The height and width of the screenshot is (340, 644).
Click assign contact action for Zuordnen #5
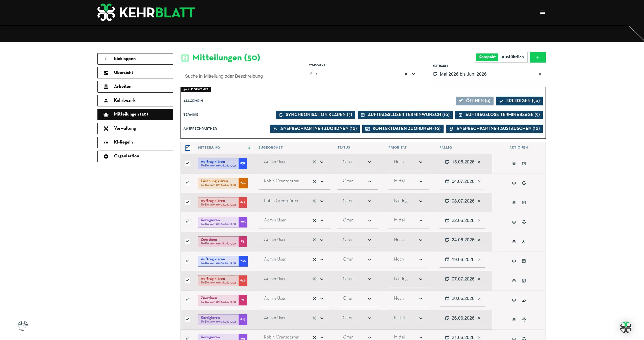tap(524, 241)
